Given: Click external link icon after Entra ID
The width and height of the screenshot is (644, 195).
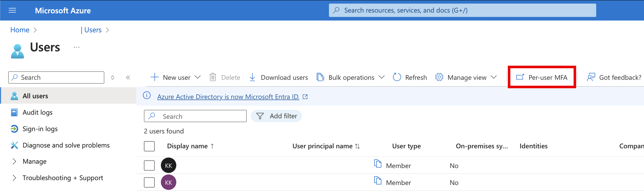Looking at the screenshot, I should pyautogui.click(x=305, y=97).
